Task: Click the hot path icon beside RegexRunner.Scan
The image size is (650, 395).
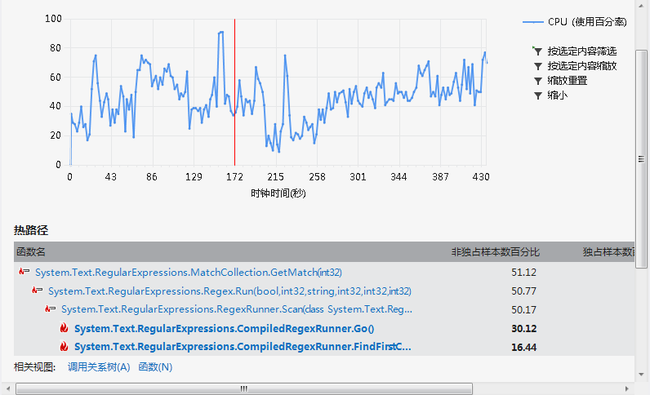Action: click(51, 309)
